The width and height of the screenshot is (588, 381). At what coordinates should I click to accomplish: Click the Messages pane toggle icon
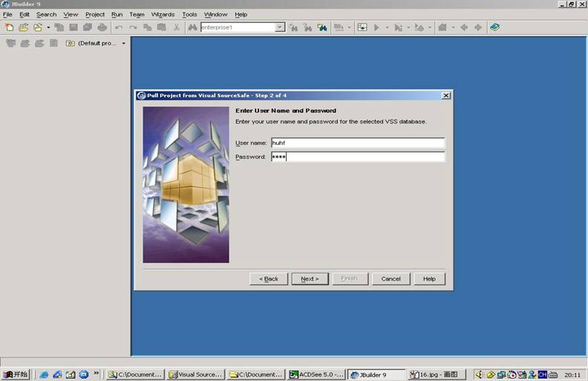click(x=362, y=27)
